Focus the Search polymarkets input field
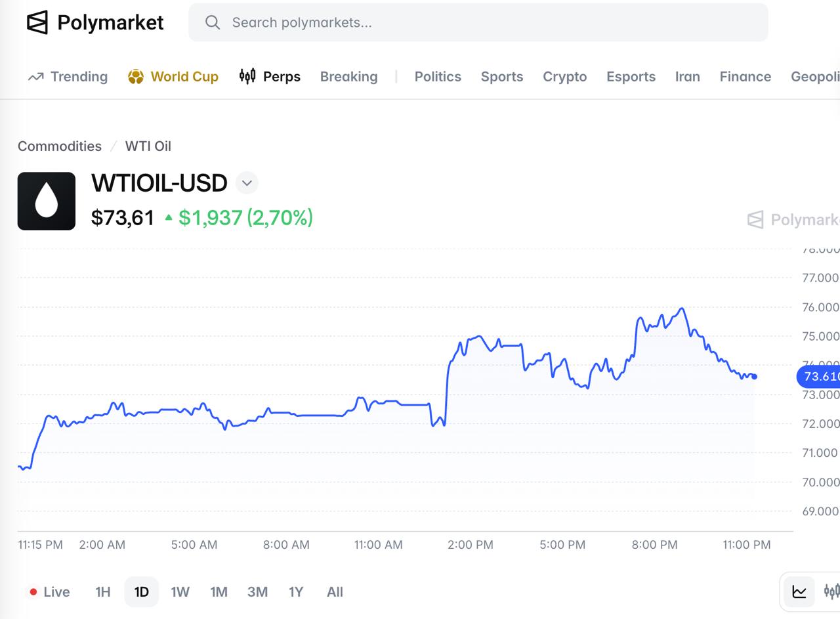Viewport: 840px width, 619px height. coord(478,22)
